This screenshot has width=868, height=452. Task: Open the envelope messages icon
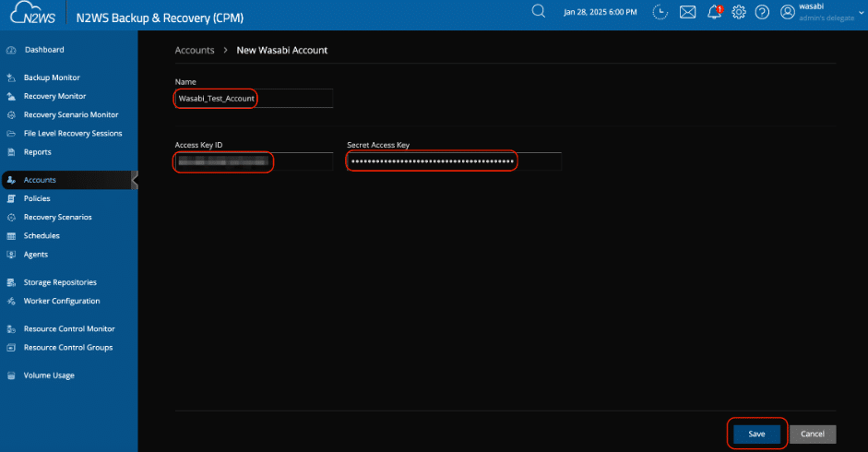[x=687, y=12]
